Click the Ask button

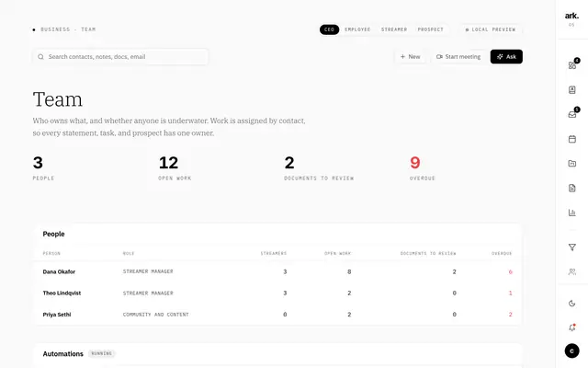tap(506, 57)
